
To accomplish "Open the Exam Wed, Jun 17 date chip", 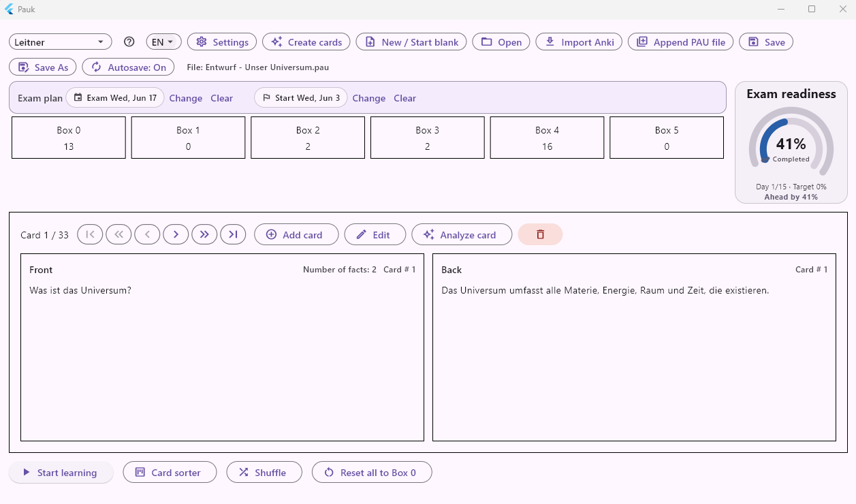I will [115, 97].
